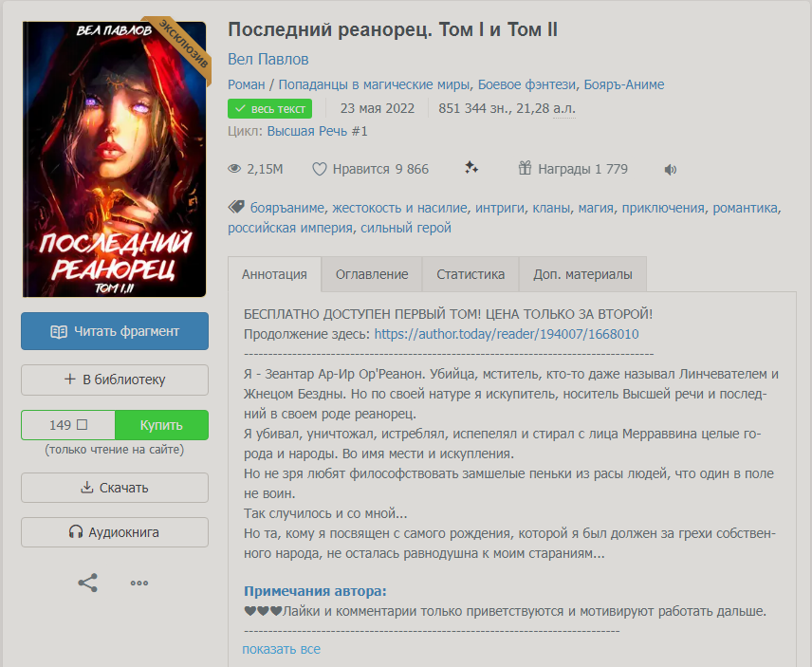
Task: Click the speaker audio icon
Action: coord(670,169)
